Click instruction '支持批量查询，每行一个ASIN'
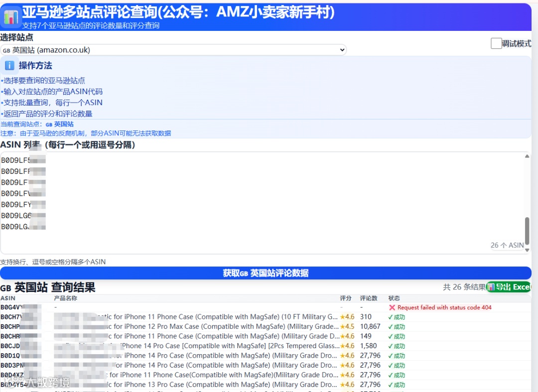The width and height of the screenshot is (538, 392). 53,103
